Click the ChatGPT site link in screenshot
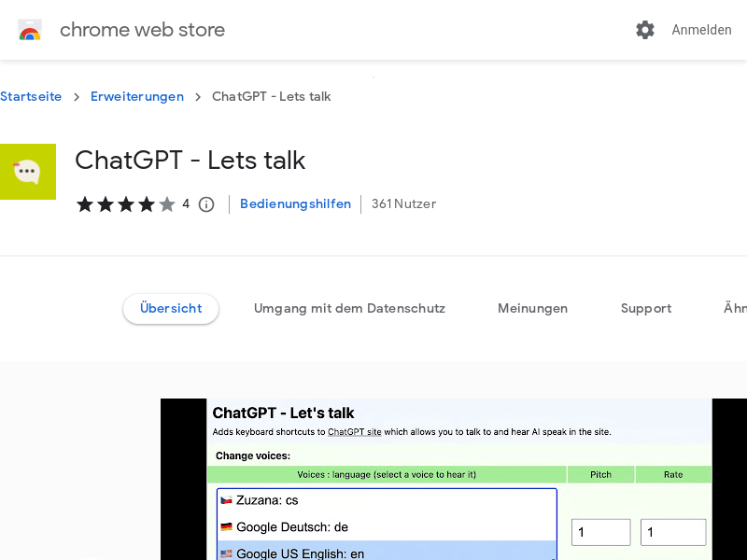Screen dimensions: 747x560 [355, 432]
